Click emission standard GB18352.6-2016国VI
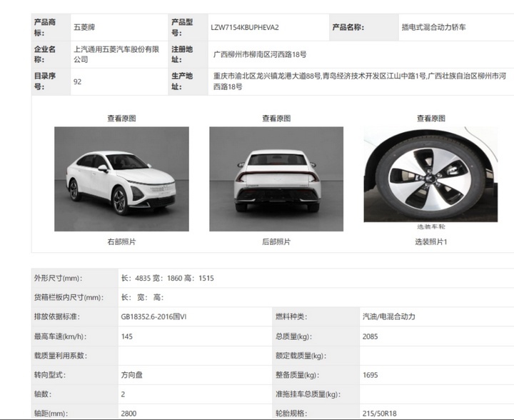The width and height of the screenshot is (514, 420). 153,316
